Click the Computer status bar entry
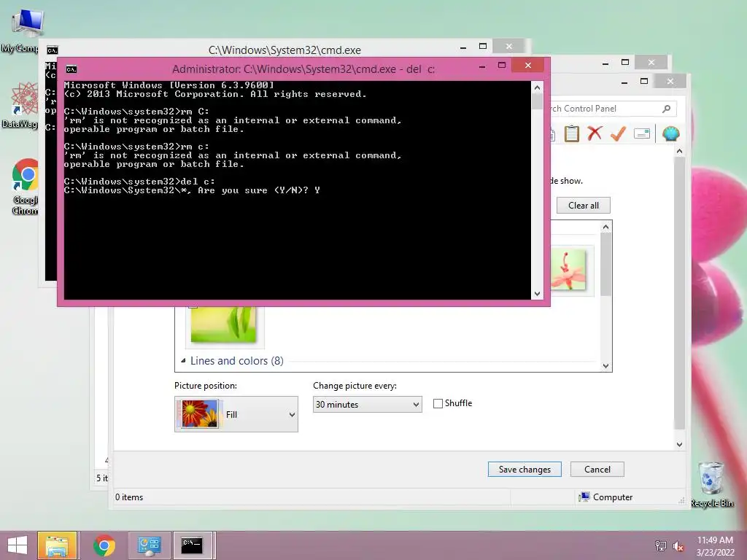The width and height of the screenshot is (747, 560). 605,497
